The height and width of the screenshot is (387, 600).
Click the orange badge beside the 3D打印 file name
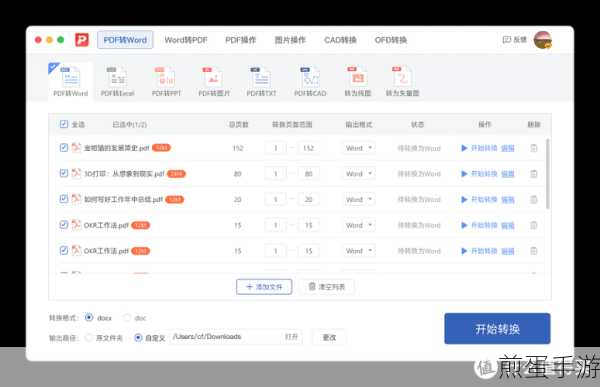coord(176,173)
